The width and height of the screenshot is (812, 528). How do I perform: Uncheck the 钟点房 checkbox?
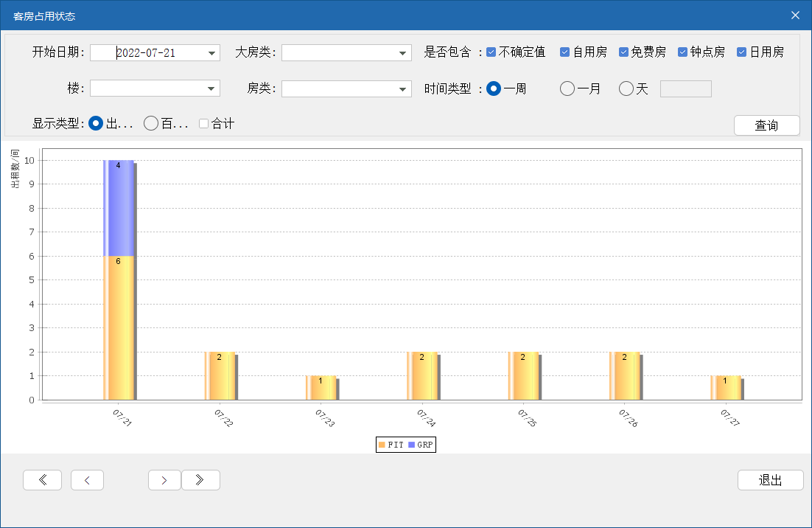[x=682, y=52]
